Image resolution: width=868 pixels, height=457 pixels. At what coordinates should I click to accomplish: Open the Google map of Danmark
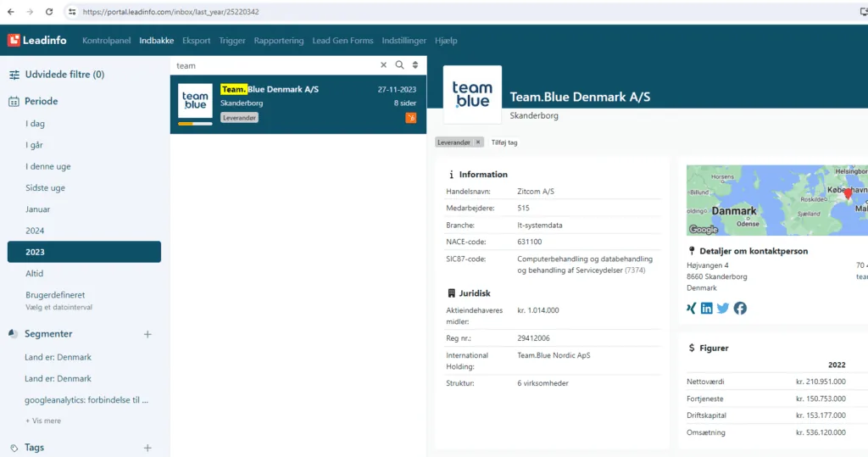[777, 200]
